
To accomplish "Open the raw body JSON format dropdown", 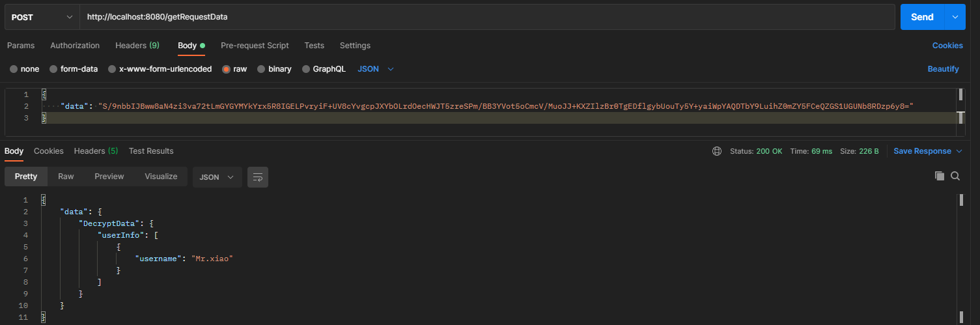I will (x=376, y=69).
